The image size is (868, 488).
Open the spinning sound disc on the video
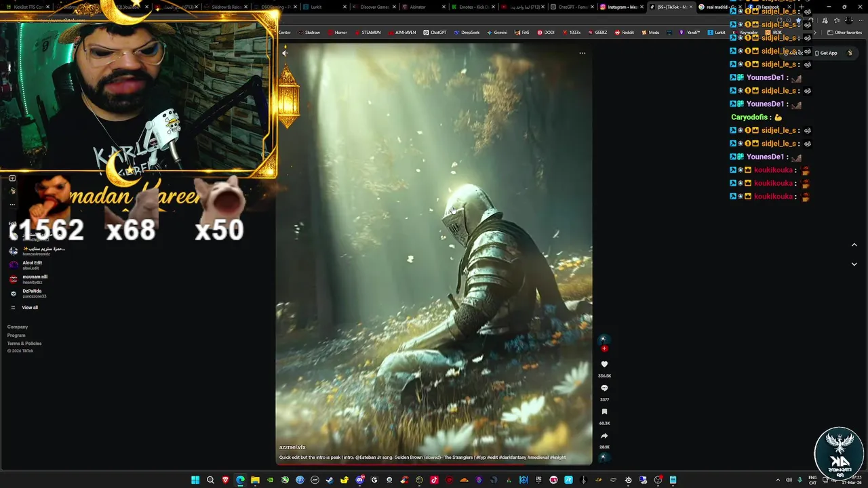[604, 457]
